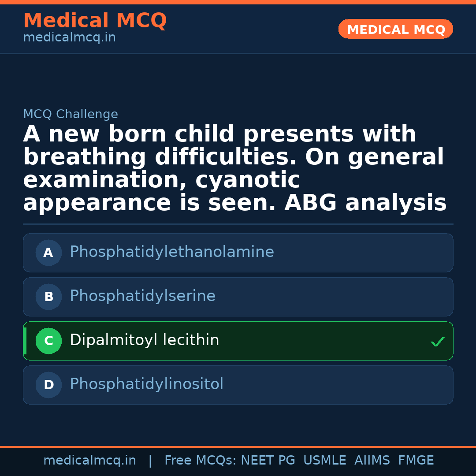Click the letter B option circle
This screenshot has width=476, height=476.
pos(48,297)
